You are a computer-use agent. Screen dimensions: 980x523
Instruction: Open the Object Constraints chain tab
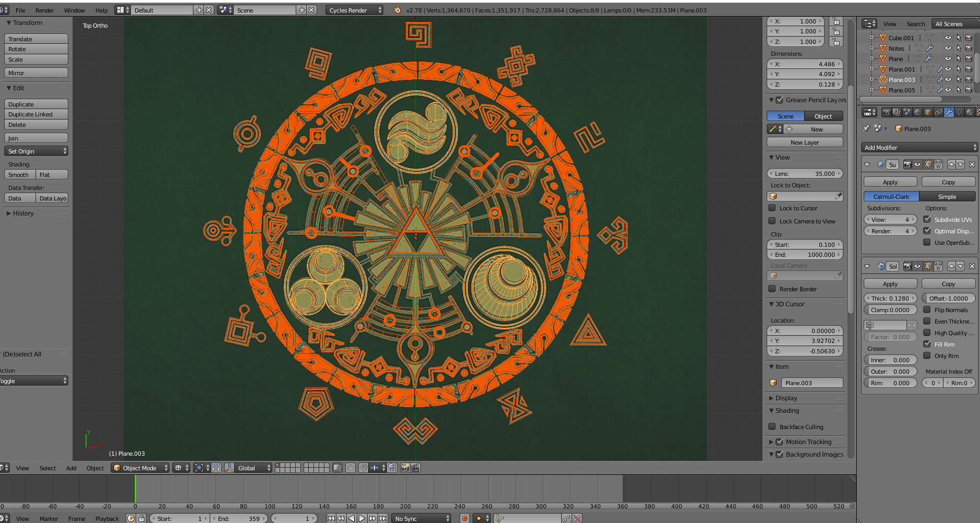click(x=938, y=112)
